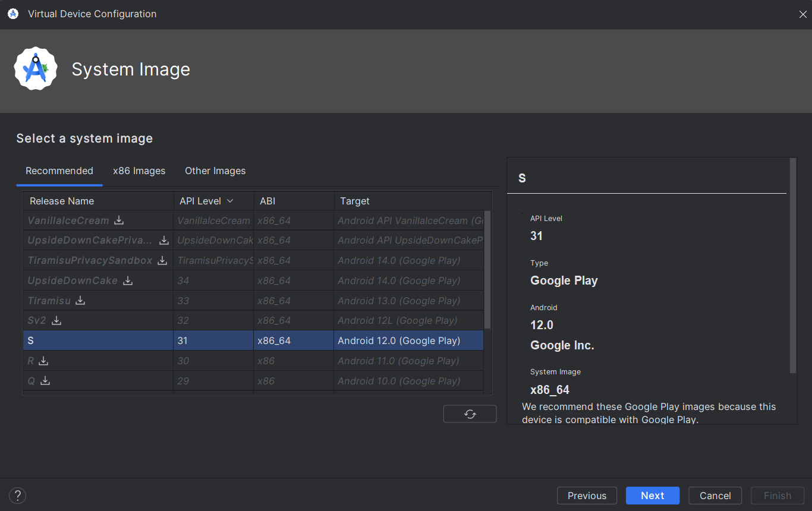Download the UpsideDownCake API 34 image
Screen dimensions: 812x511
pyautogui.click(x=127, y=280)
